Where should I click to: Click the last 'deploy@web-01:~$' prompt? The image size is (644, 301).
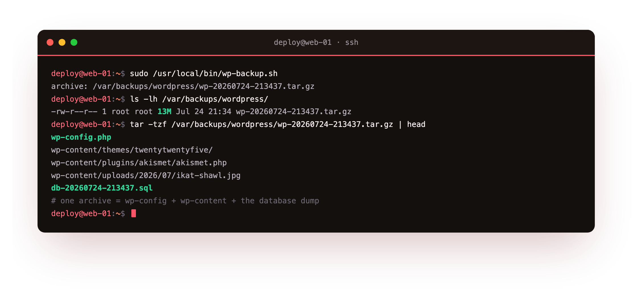click(x=88, y=214)
